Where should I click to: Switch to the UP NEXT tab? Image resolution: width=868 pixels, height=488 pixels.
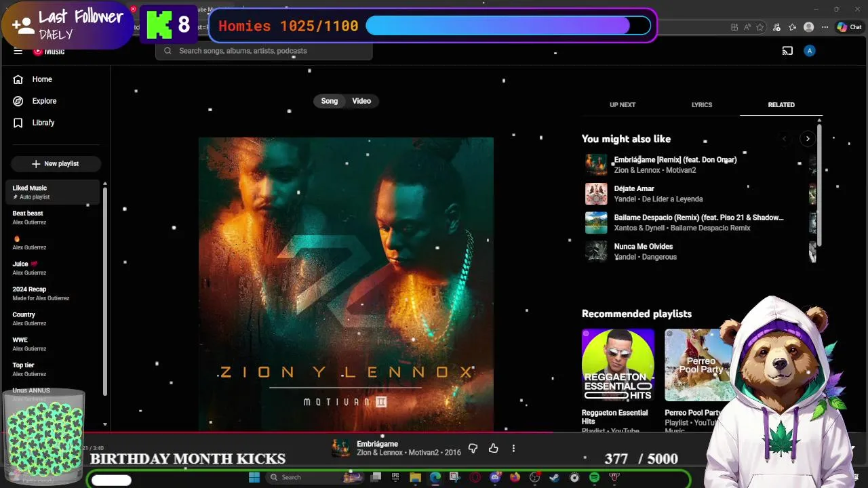[623, 105]
